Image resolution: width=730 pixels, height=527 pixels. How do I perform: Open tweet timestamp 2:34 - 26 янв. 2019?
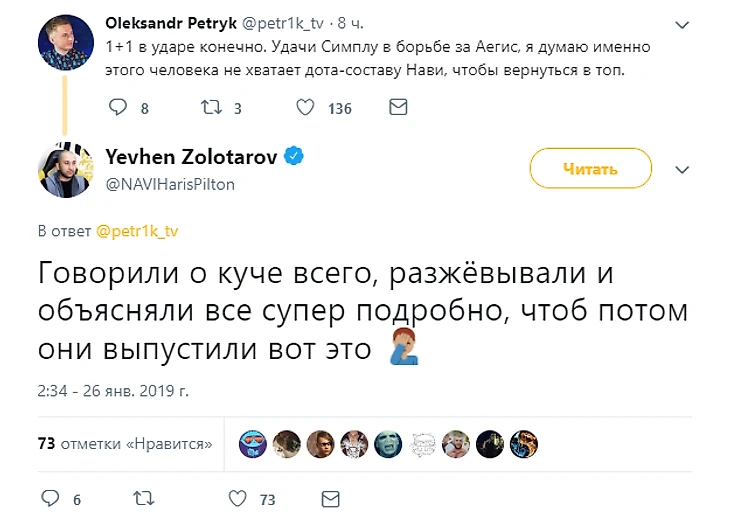(112, 389)
